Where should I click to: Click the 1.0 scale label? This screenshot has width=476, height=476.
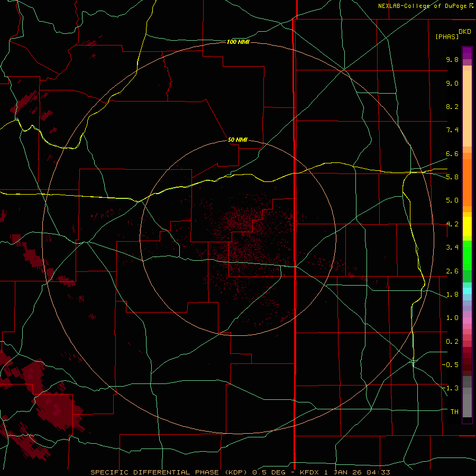click(452, 318)
